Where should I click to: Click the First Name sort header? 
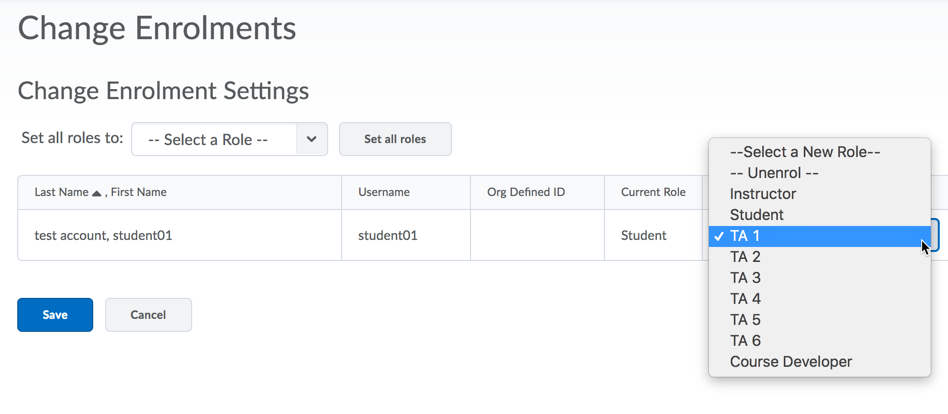pyautogui.click(x=138, y=192)
